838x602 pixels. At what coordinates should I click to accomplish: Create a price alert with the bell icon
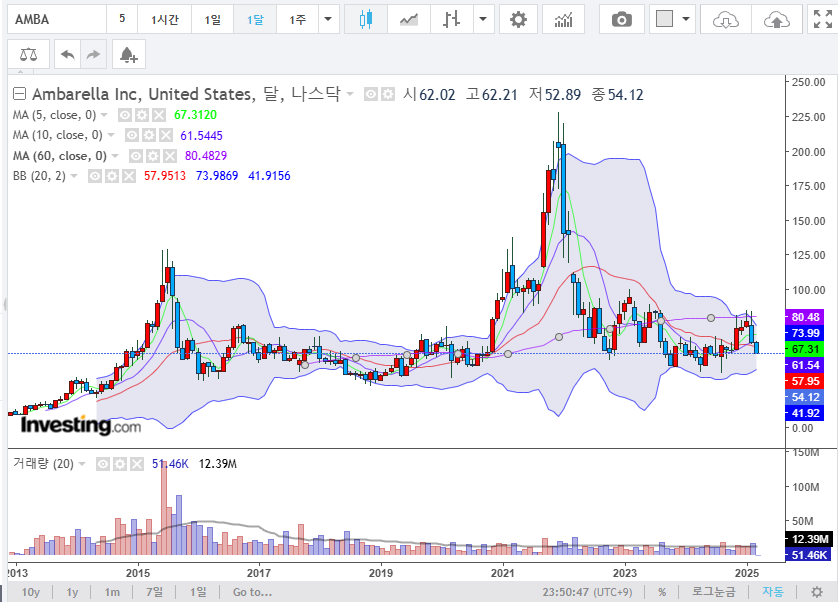[x=127, y=55]
